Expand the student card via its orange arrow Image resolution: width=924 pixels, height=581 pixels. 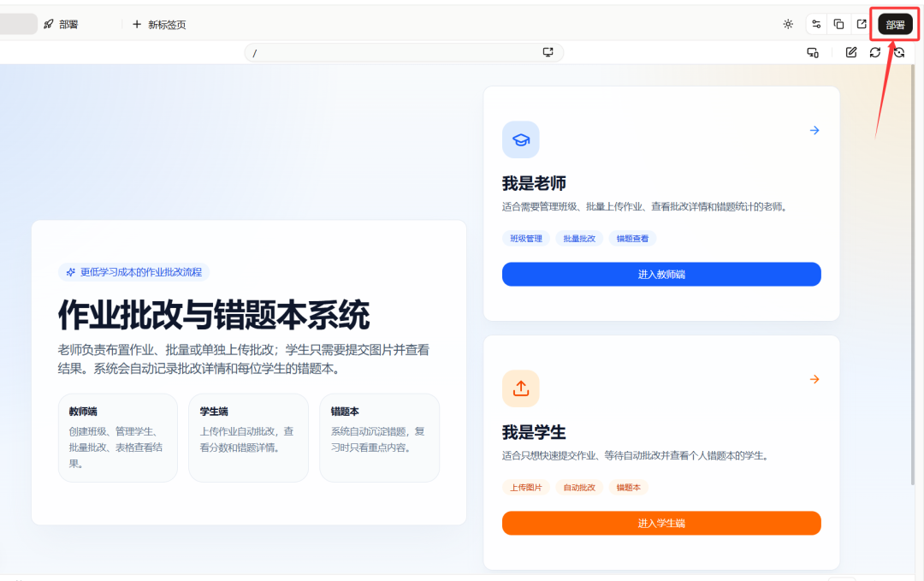click(x=814, y=379)
